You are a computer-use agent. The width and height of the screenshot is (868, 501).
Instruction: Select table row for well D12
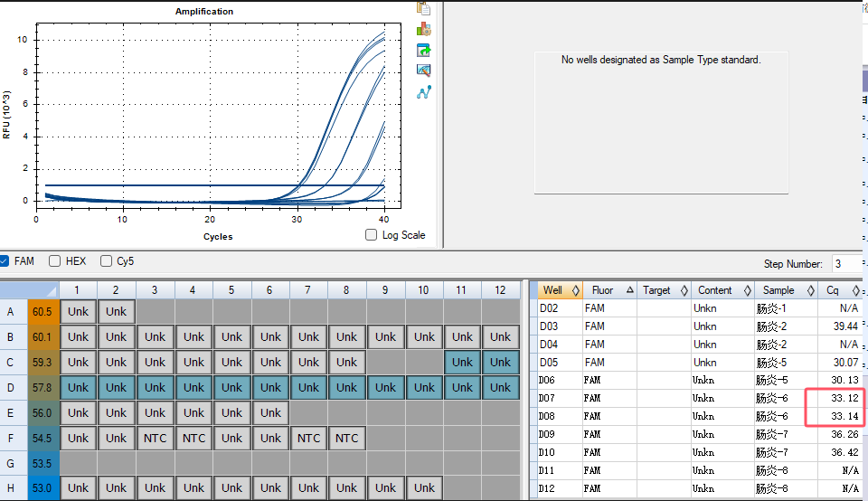[x=700, y=489]
